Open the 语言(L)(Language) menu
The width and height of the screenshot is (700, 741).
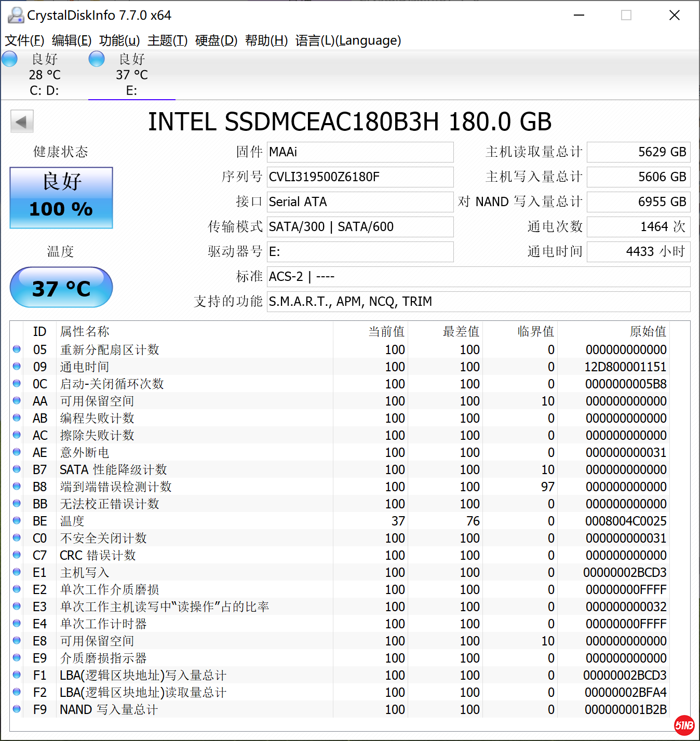coord(348,41)
